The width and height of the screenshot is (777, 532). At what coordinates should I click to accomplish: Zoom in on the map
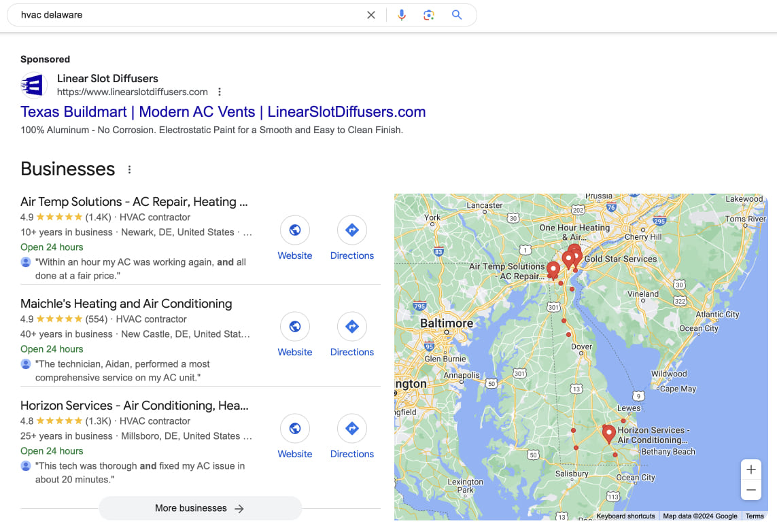[x=750, y=469]
